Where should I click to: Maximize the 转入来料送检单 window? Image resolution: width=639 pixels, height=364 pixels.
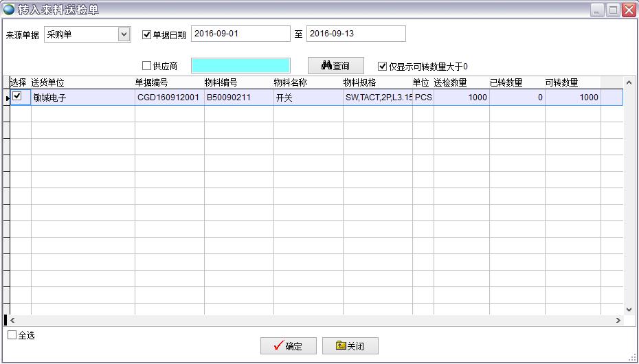pos(612,10)
